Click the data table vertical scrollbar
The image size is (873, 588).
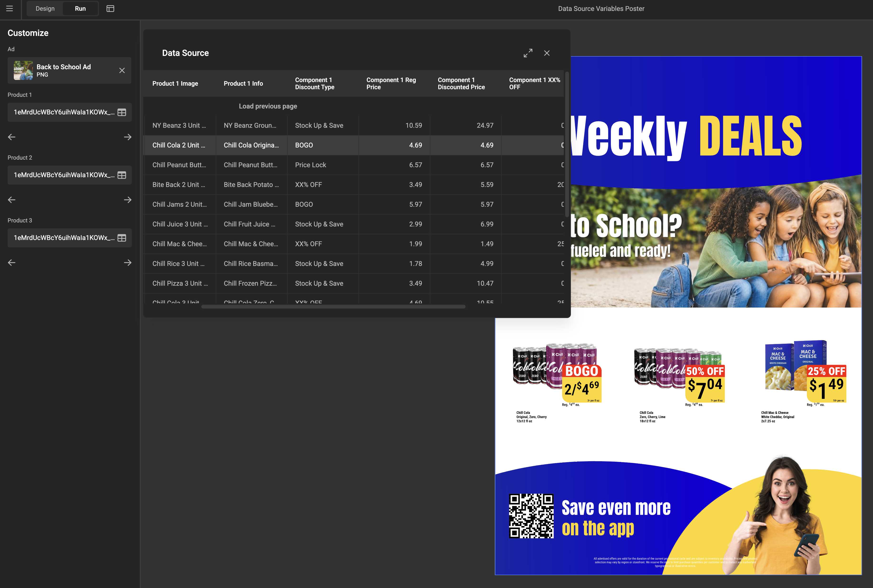[x=567, y=144]
